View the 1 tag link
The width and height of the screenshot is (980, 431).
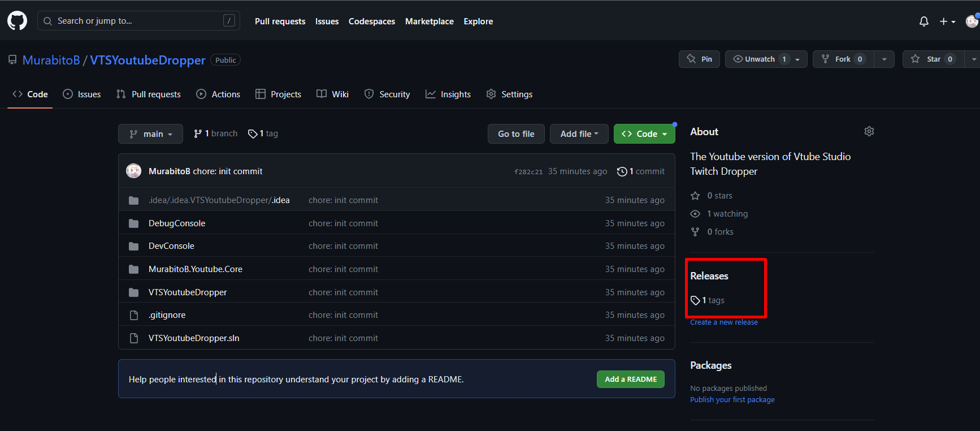pos(263,133)
